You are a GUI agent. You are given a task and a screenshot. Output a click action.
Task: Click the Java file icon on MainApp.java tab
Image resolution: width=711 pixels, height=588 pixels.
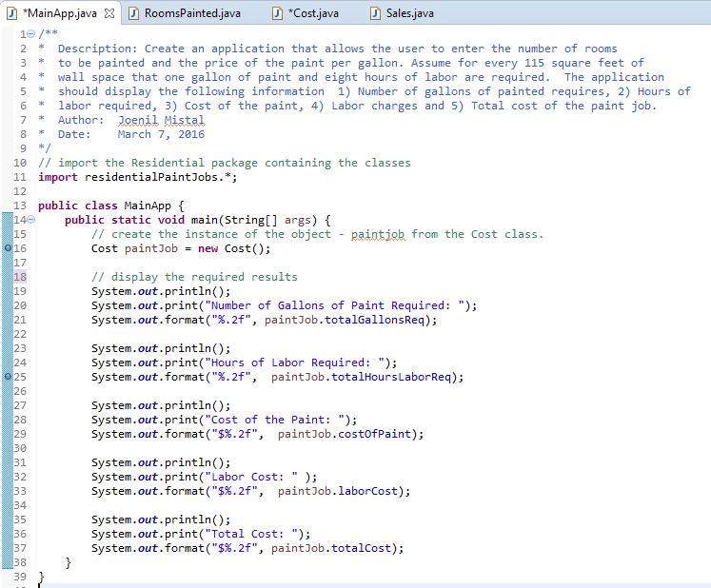(x=11, y=13)
